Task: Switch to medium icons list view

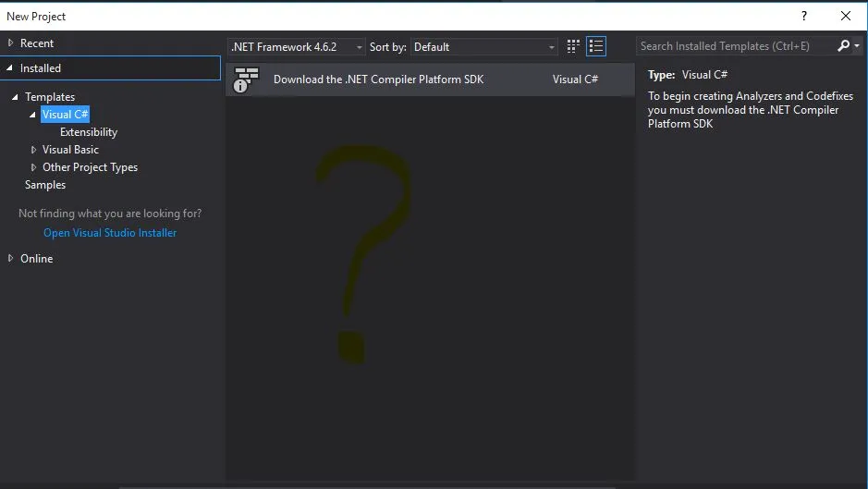Action: click(x=596, y=46)
